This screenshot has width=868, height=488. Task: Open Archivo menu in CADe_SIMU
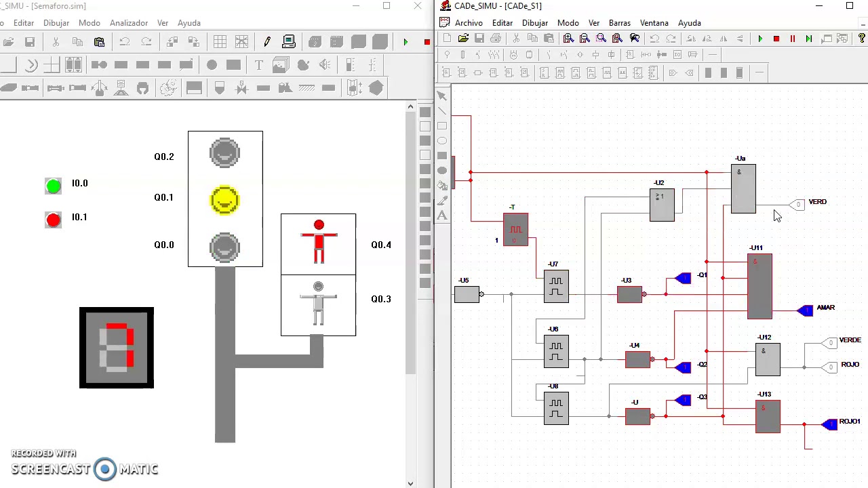(469, 22)
